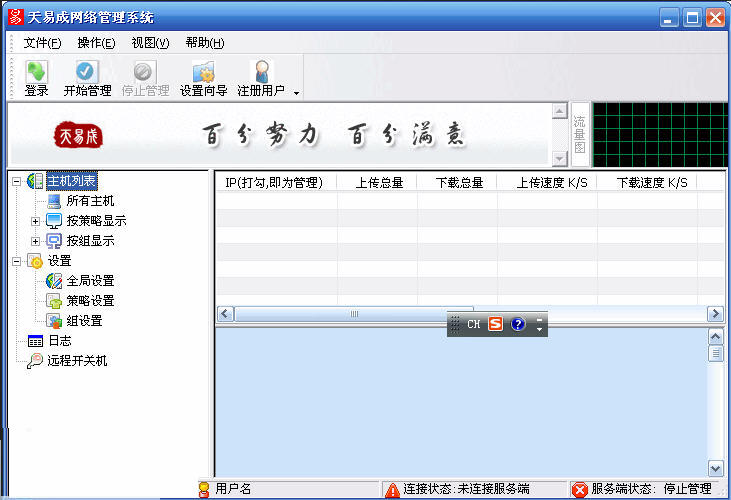Click the 服务端状态 red X icon
The width and height of the screenshot is (731, 500).
click(580, 490)
